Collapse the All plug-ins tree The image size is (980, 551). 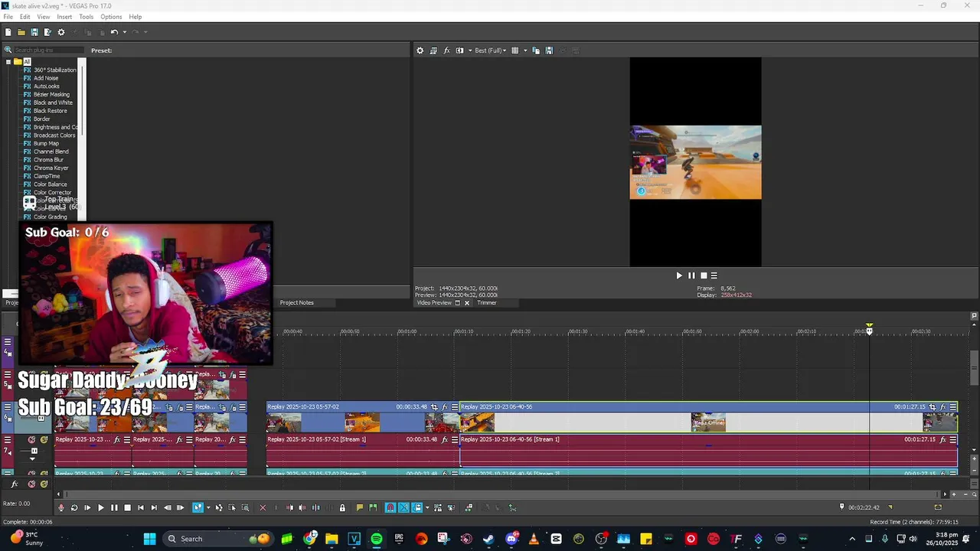8,62
